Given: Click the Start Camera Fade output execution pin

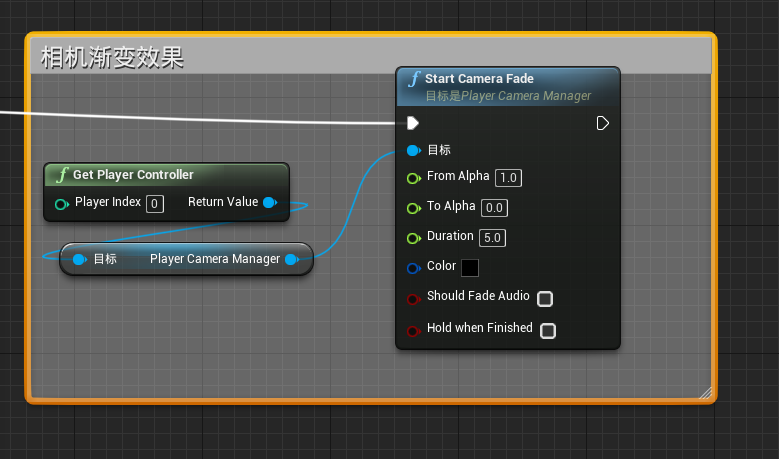Looking at the screenshot, I should (602, 123).
